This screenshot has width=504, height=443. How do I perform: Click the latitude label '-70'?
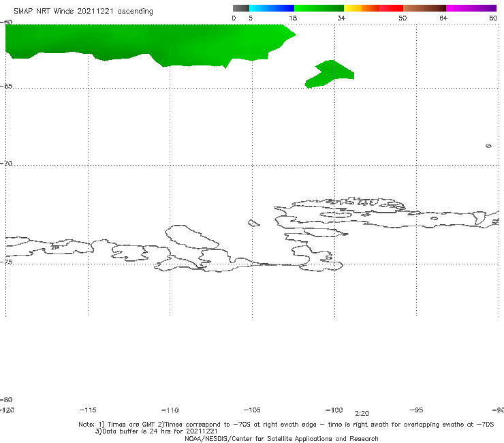point(6,163)
